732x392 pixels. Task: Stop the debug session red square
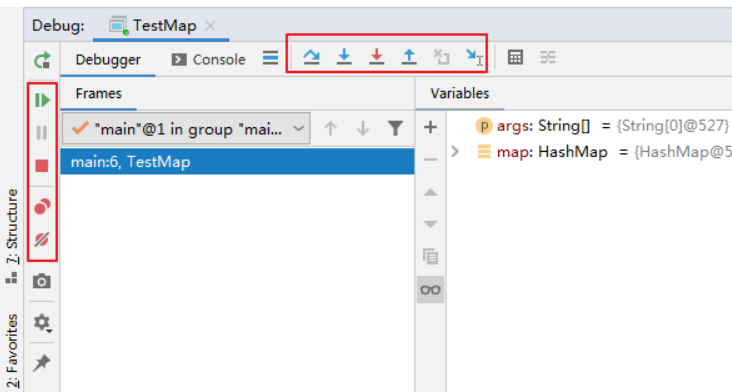[x=42, y=165]
